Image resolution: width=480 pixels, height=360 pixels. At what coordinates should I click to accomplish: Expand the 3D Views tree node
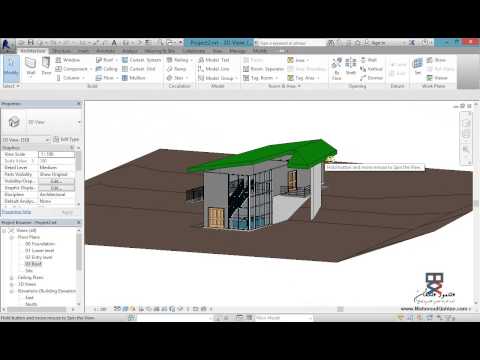[x=11, y=284]
